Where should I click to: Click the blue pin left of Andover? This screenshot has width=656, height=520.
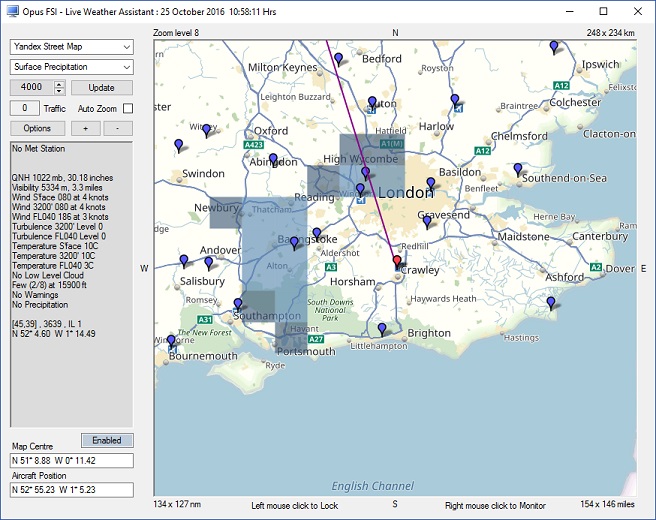tap(184, 261)
